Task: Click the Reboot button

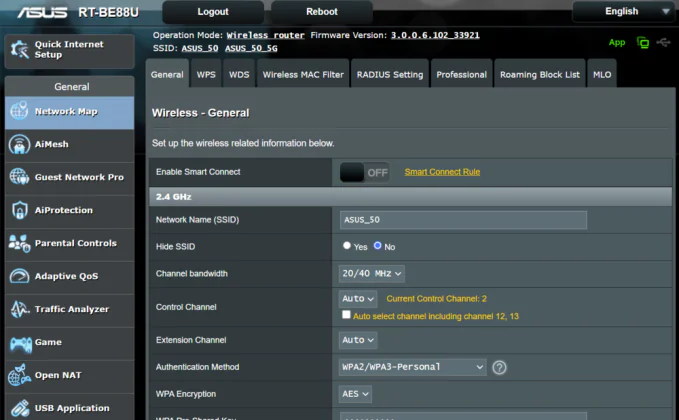Action: click(x=322, y=12)
